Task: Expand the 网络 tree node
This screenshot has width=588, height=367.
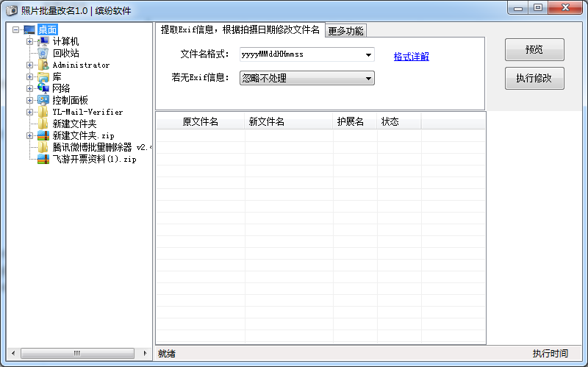Action: click(x=29, y=88)
